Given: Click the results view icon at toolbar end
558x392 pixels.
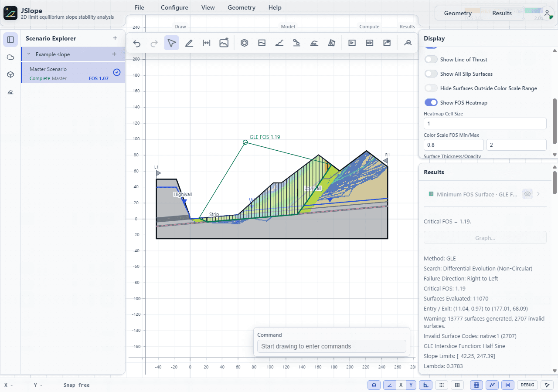Looking at the screenshot, I should (408, 43).
